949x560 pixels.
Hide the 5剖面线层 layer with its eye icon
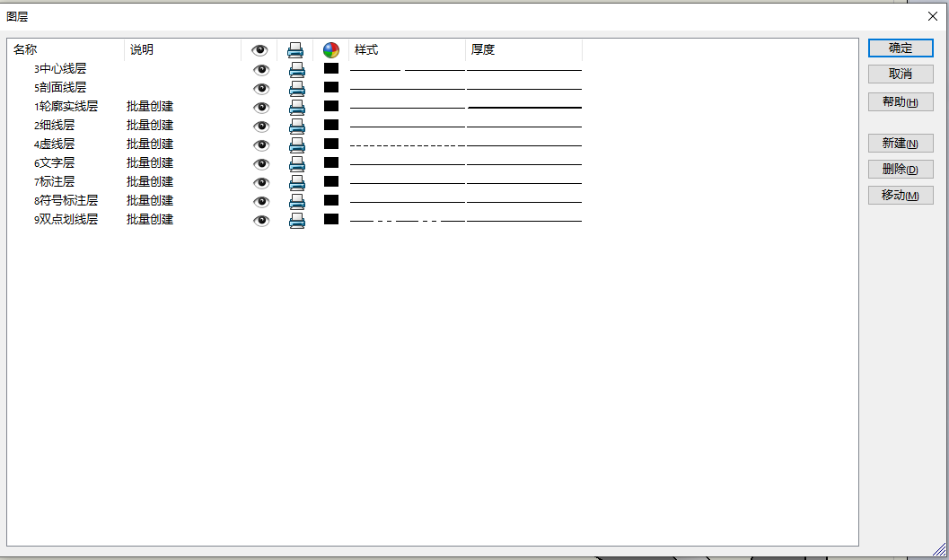point(260,88)
